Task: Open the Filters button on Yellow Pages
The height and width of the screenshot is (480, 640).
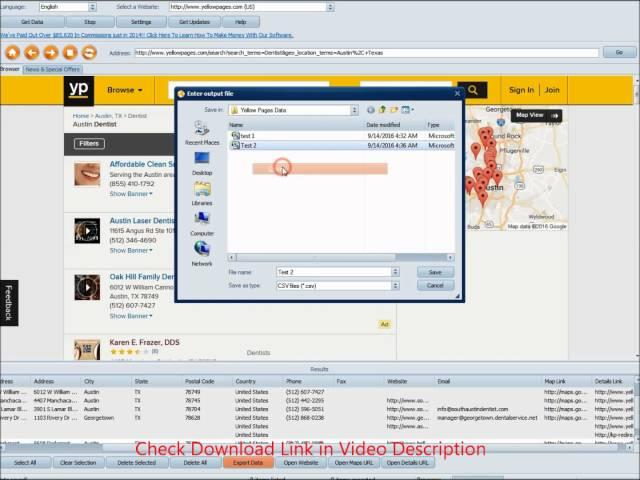Action: click(x=89, y=144)
